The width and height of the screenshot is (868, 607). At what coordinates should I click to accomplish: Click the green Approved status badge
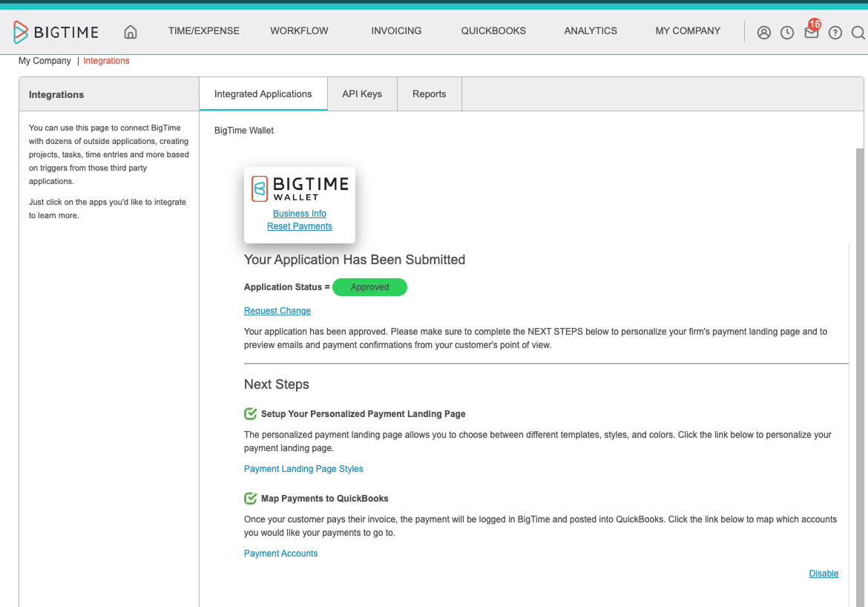(x=369, y=287)
